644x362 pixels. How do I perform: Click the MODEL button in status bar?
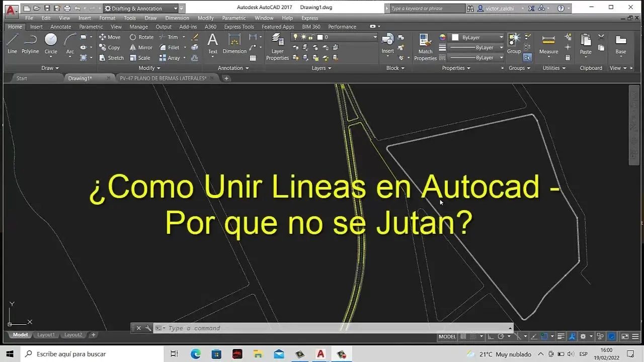(x=447, y=336)
